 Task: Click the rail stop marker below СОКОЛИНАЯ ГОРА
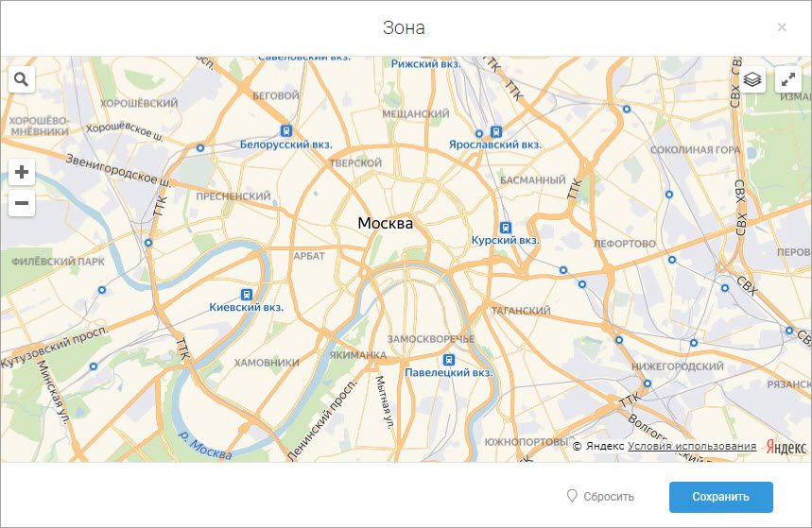(669, 195)
